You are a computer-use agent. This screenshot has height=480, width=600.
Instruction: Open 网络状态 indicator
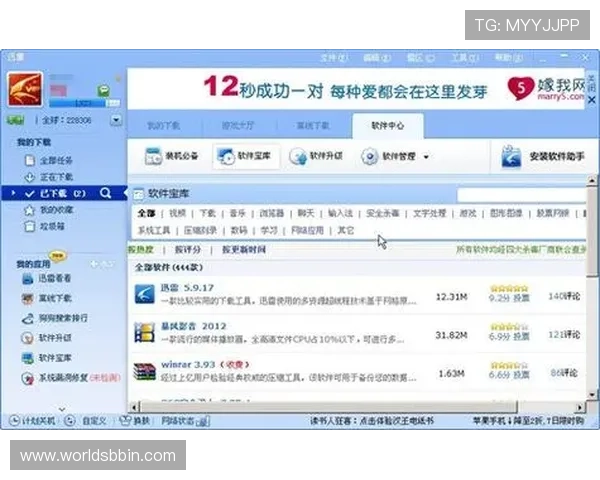[186, 421]
